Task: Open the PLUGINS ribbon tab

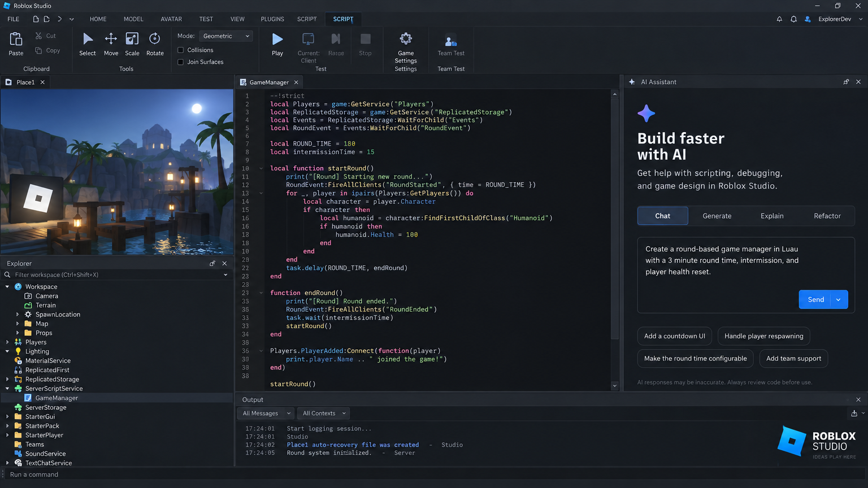Action: pos(272,19)
